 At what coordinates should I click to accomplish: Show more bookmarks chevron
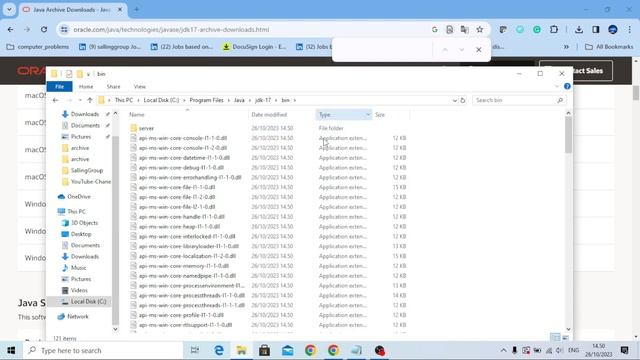[567, 47]
